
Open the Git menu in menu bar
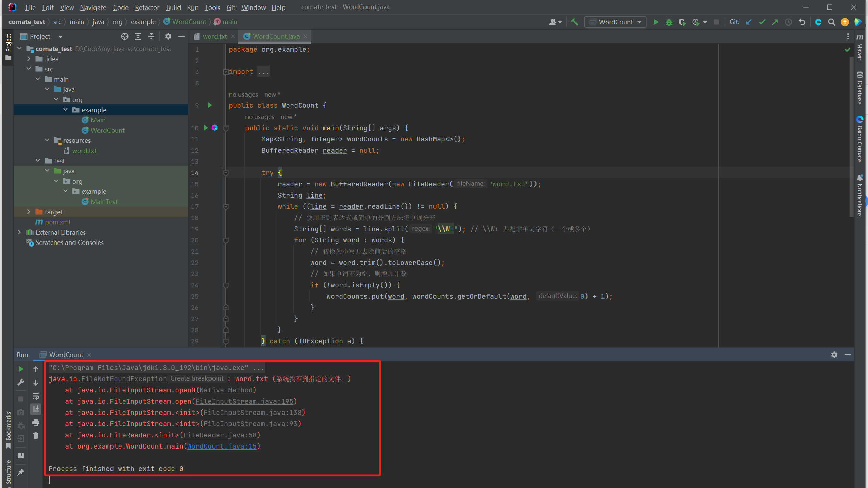(x=231, y=6)
